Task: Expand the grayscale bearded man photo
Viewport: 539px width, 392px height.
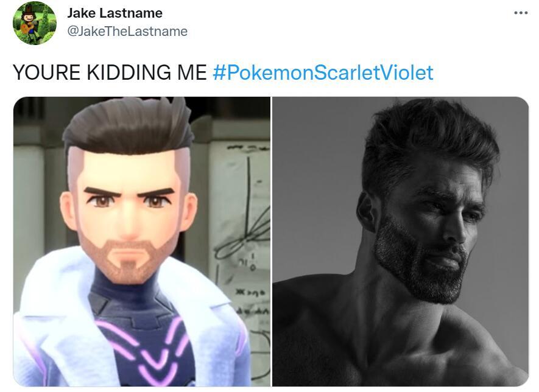Action: (x=400, y=241)
